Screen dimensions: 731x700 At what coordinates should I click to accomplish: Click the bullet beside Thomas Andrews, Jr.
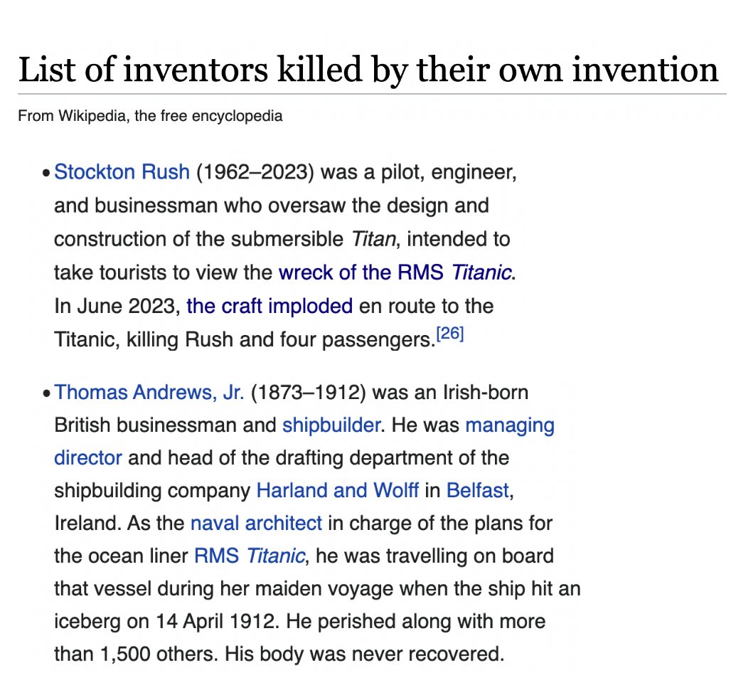pos(46,393)
